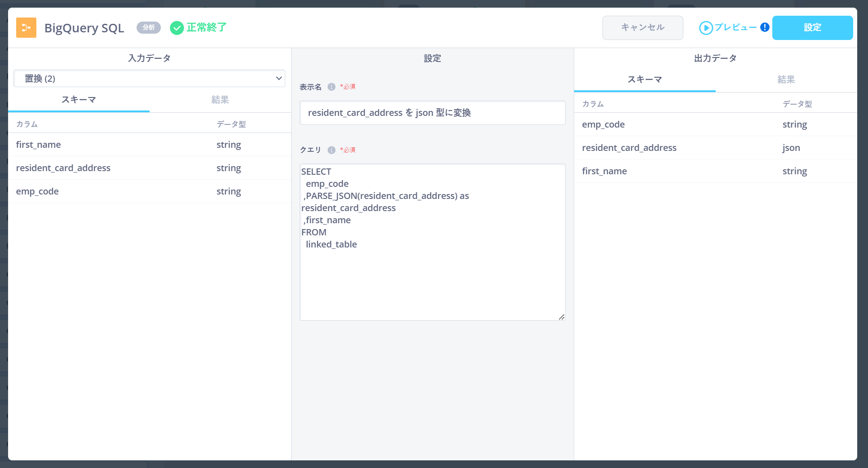Click the info icon next to クエリ
The height and width of the screenshot is (468, 868).
tap(332, 150)
